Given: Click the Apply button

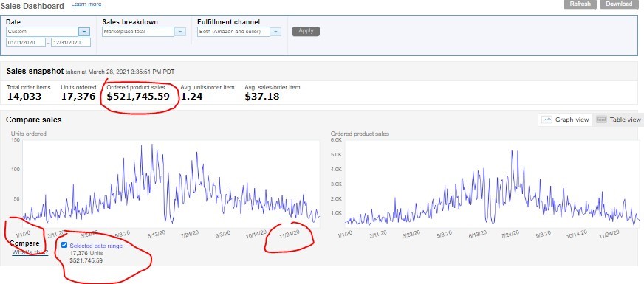Looking at the screenshot, I should pos(306,31).
